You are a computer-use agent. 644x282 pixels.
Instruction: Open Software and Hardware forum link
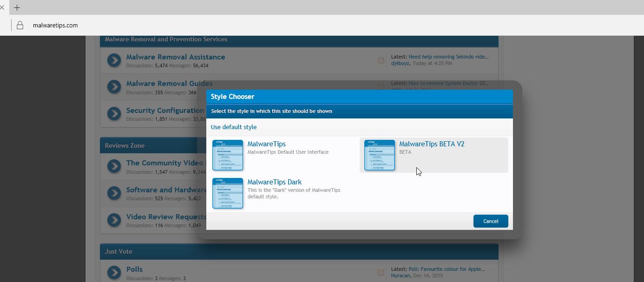(x=166, y=190)
